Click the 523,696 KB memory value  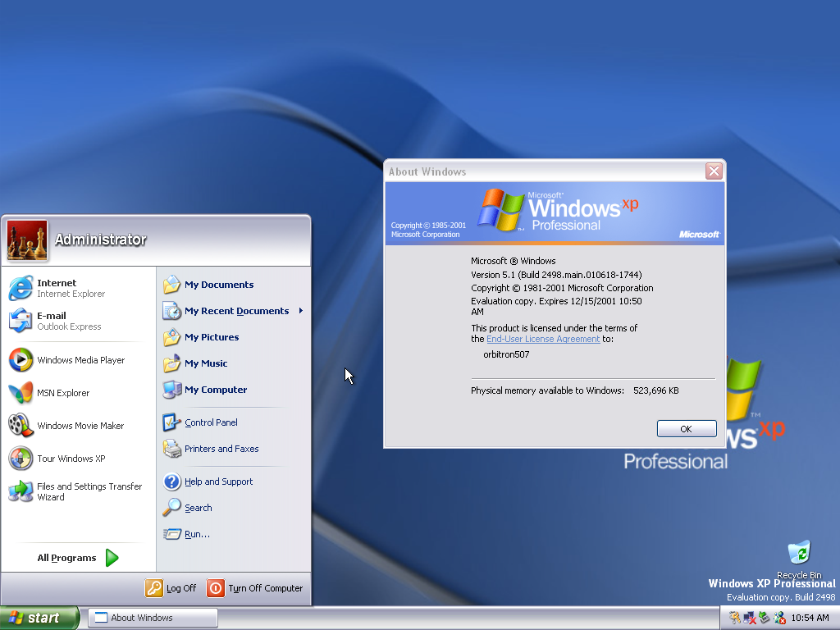655,390
